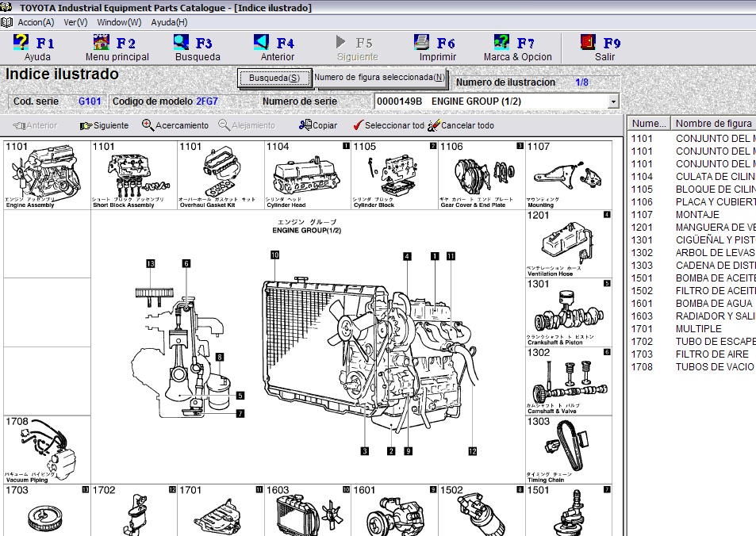Click the Nume... column header

(648, 124)
